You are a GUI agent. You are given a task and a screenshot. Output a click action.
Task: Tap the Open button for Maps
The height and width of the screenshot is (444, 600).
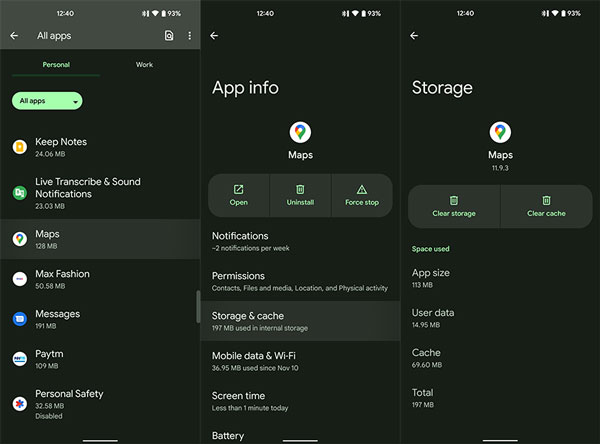click(239, 196)
